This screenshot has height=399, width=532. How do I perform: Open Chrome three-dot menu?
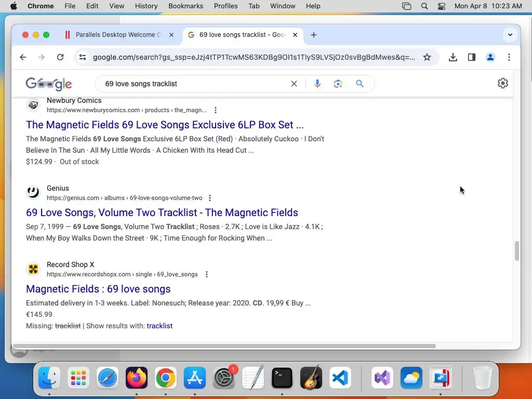click(x=509, y=57)
